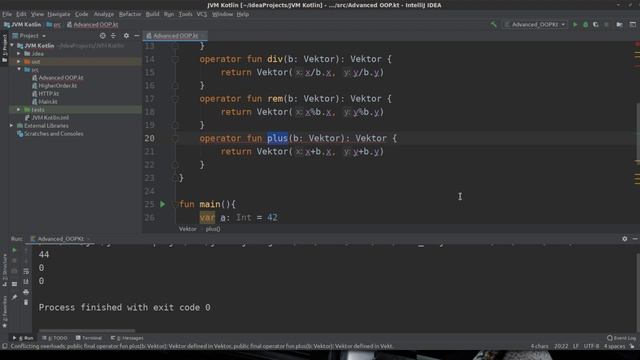
Task: Open the File menu
Action: point(7,14)
